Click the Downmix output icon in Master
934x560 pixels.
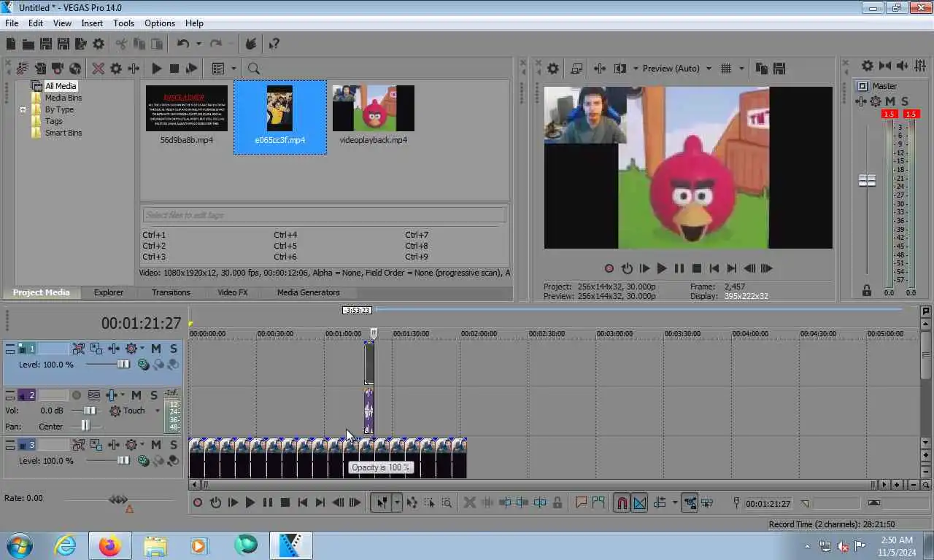click(x=885, y=66)
